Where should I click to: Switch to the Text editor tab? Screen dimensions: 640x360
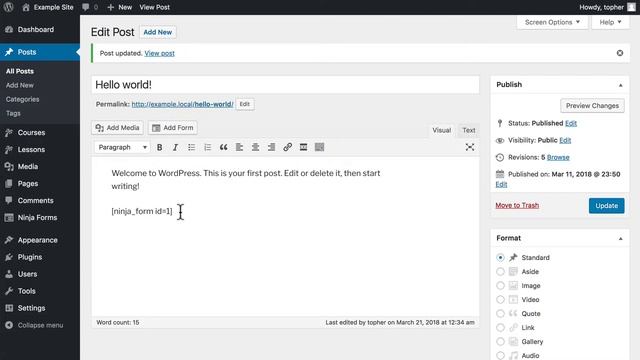[469, 130]
